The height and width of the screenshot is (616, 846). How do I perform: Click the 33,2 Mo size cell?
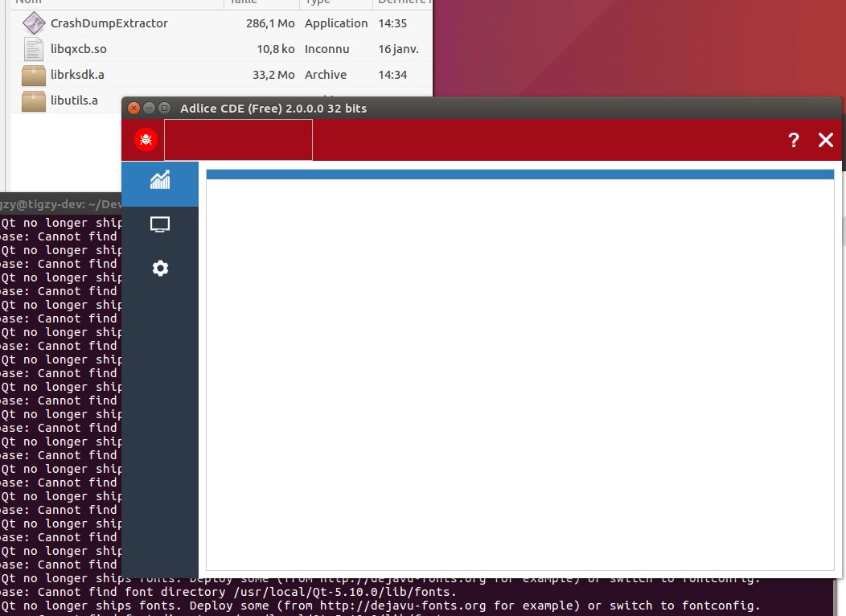pyautogui.click(x=273, y=75)
